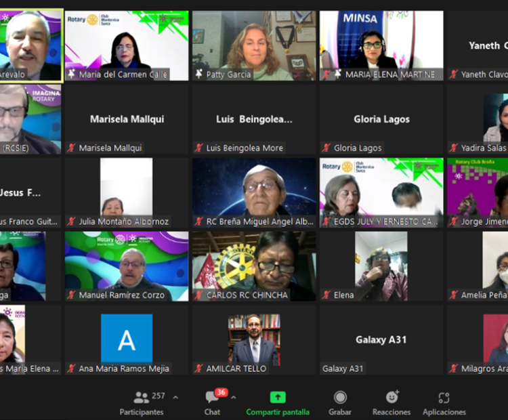Screen dimensions: 508x420
Task: Expand the chevron next to Participantes
Action: tap(175, 398)
